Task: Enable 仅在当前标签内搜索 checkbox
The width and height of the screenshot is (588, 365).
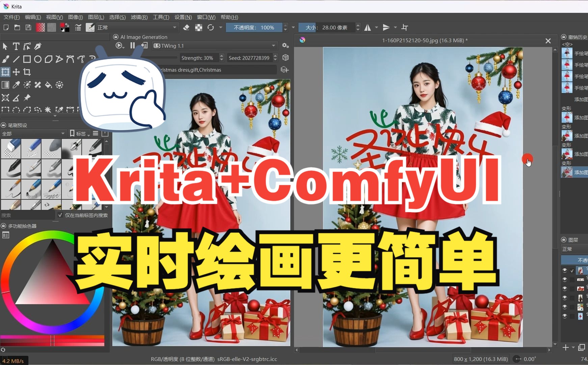Action: tap(60, 215)
